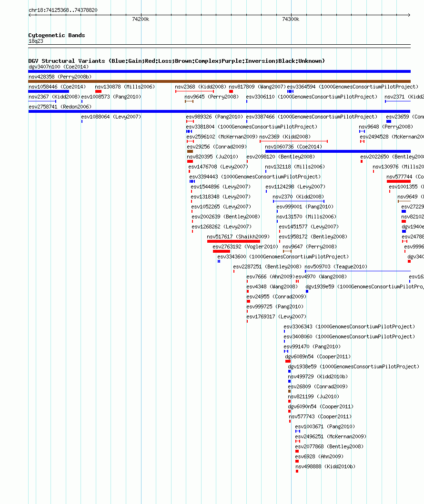Open nsv9645 (Perry2008) variant
The image size is (424, 504).
coord(212,97)
